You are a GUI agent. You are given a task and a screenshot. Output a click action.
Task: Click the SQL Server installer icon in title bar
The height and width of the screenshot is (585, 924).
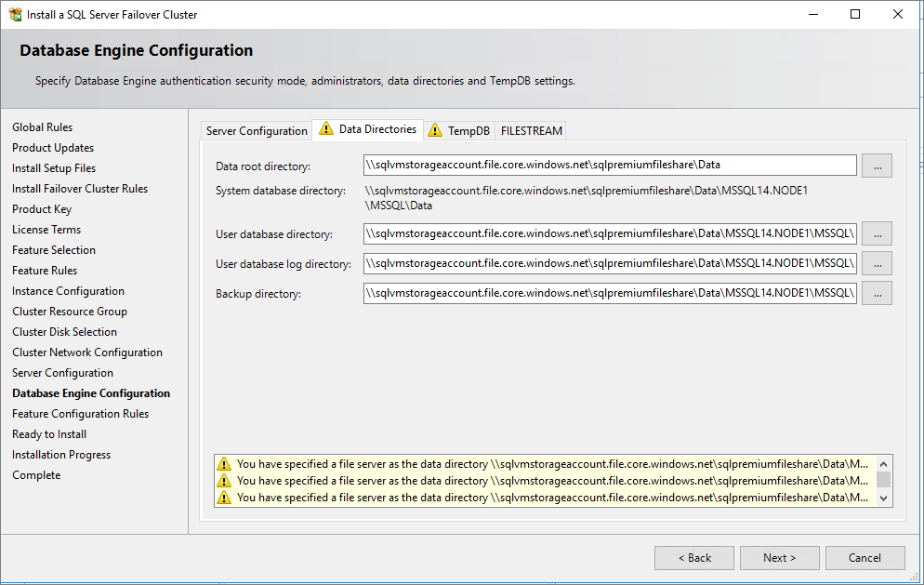pos(13,14)
